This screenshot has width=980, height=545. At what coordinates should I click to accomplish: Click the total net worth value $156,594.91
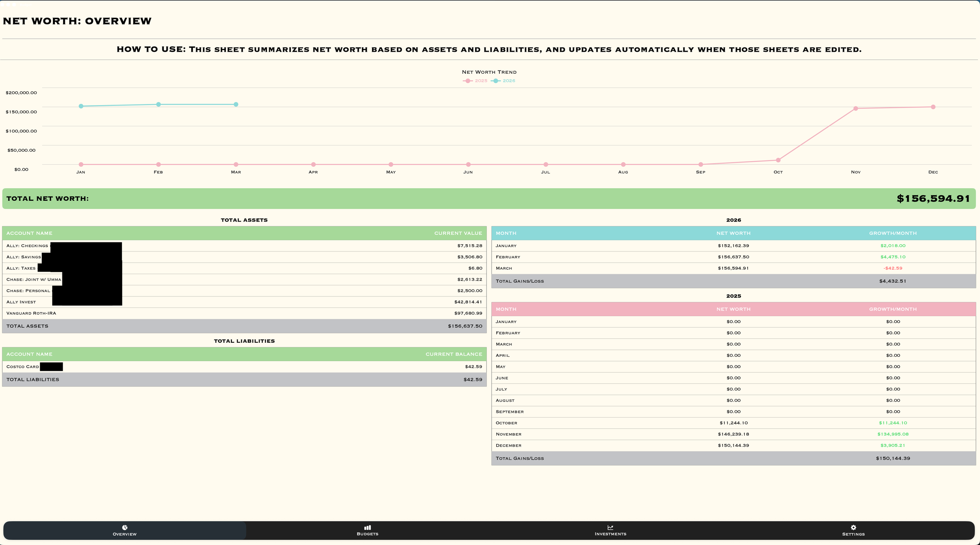pos(933,198)
